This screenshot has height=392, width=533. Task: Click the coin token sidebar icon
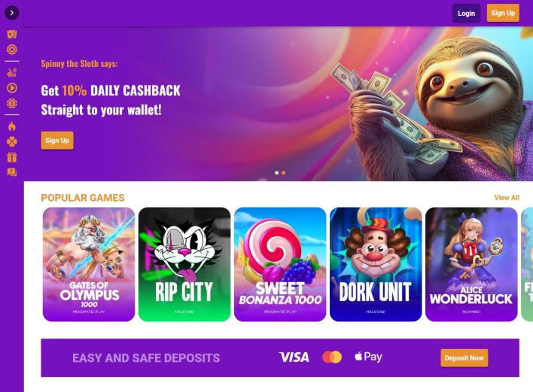click(x=12, y=103)
